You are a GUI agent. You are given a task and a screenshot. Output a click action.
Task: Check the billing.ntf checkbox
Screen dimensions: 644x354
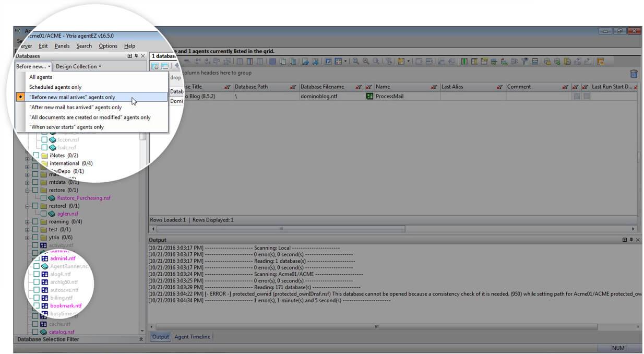(36, 298)
